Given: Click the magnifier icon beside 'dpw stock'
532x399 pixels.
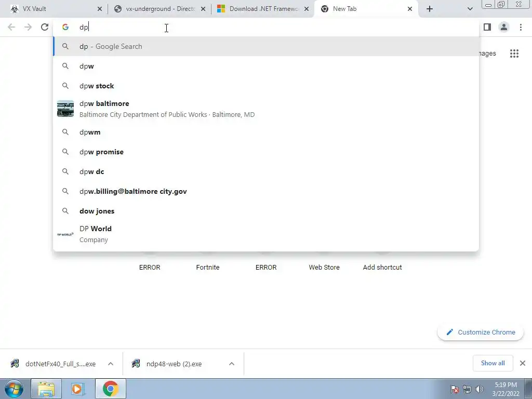Looking at the screenshot, I should tap(65, 86).
